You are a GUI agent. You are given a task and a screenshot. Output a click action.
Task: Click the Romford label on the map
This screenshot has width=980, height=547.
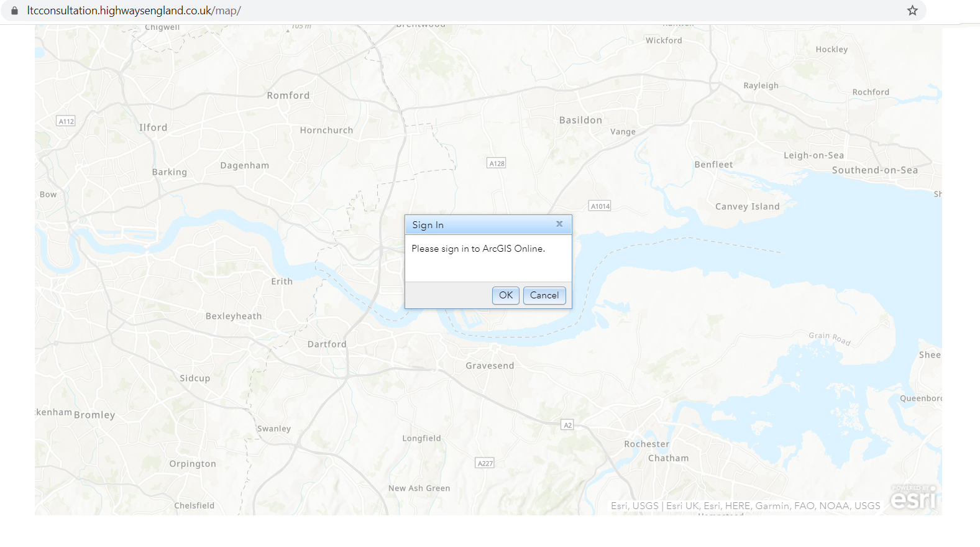pos(288,96)
